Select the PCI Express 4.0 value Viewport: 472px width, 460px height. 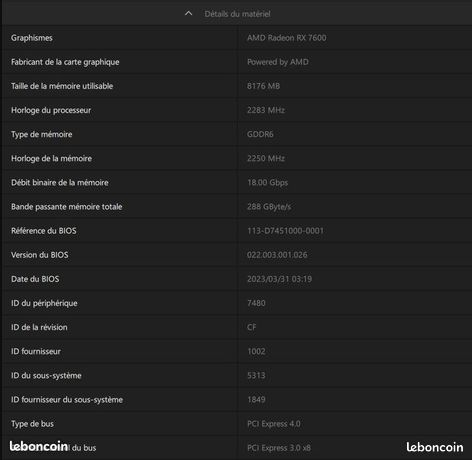274,424
